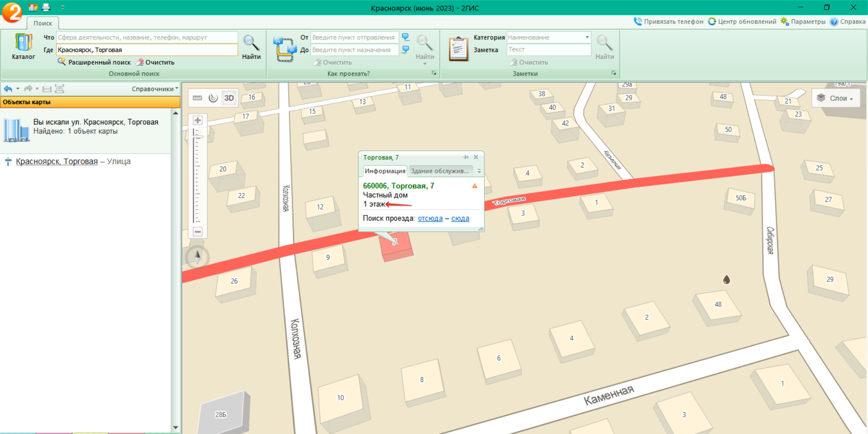The image size is (868, 434).
Task: Click the От departure input field
Action: (x=355, y=37)
